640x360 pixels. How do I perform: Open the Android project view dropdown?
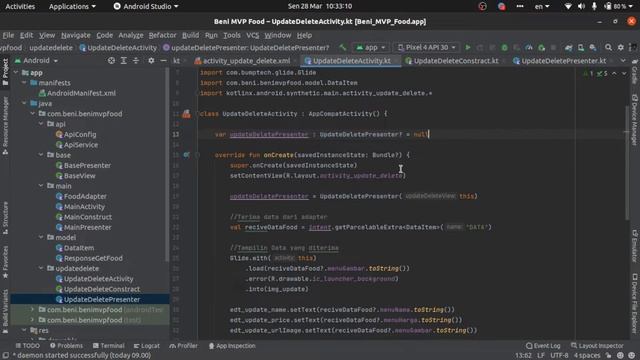[x=36, y=60]
